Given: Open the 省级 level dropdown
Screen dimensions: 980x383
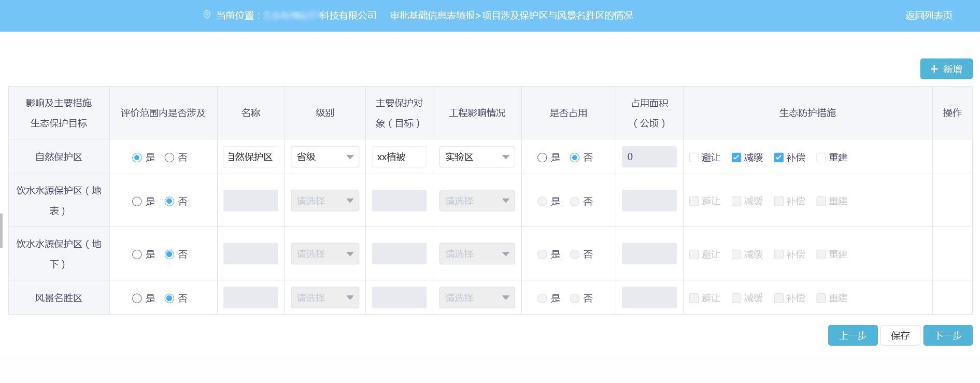Looking at the screenshot, I should point(324,157).
